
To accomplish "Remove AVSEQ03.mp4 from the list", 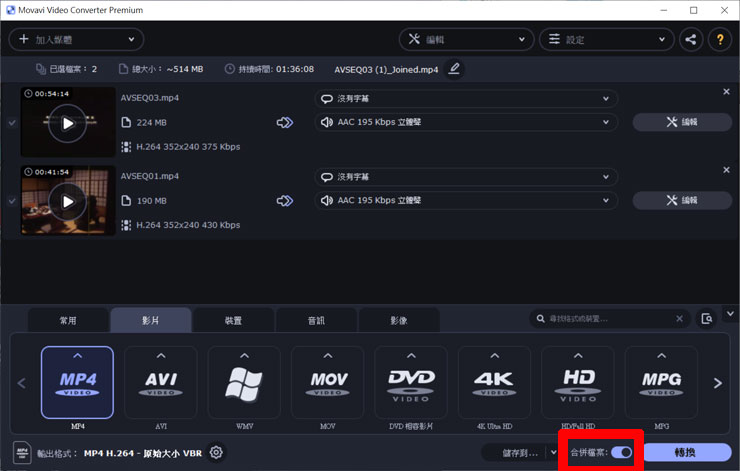I will (726, 92).
